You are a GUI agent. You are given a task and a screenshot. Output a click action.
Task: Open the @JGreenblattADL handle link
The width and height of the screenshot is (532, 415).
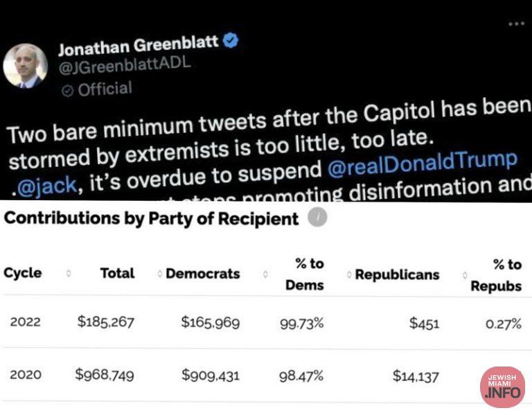click(124, 66)
